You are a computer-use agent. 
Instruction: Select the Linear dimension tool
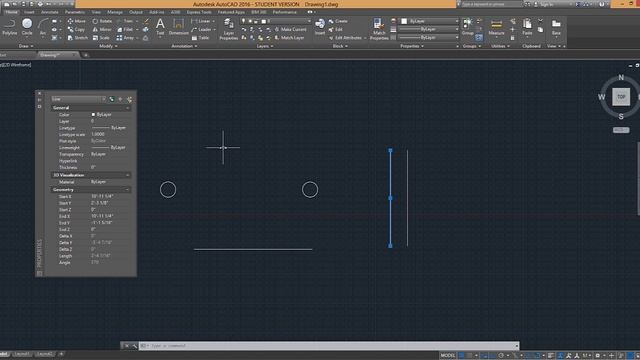point(201,21)
